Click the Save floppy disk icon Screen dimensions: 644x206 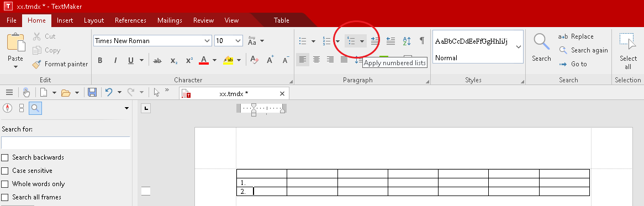pos(92,92)
